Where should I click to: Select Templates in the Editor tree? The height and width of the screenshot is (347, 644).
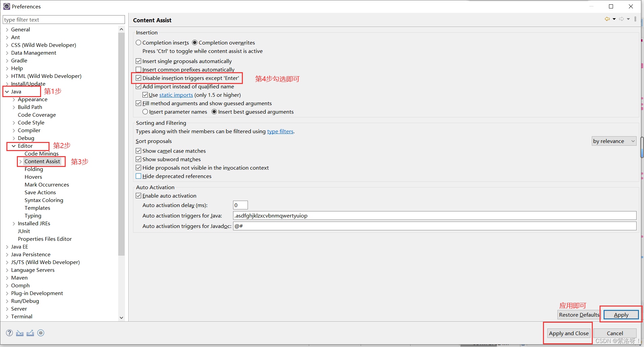37,208
